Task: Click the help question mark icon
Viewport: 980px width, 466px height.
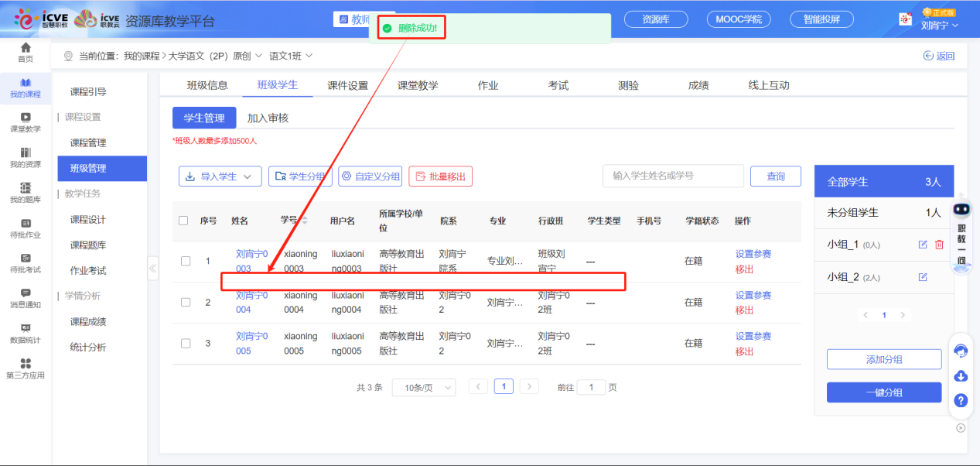Action: coord(961,400)
